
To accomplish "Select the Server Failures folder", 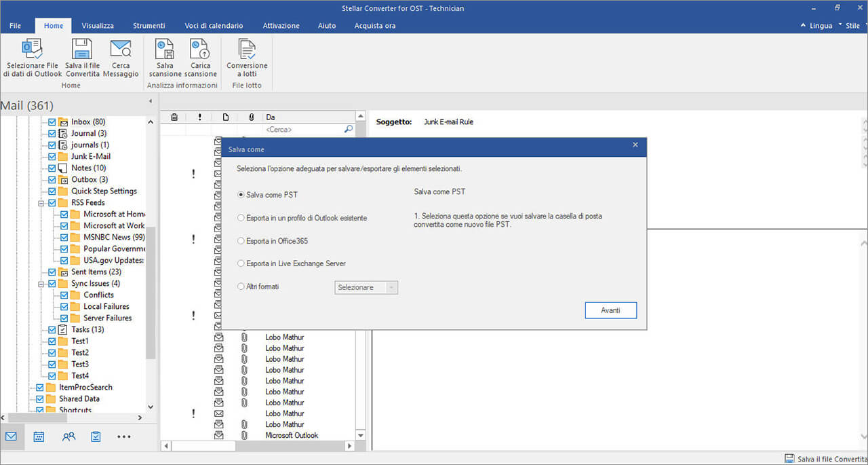I will (x=107, y=318).
